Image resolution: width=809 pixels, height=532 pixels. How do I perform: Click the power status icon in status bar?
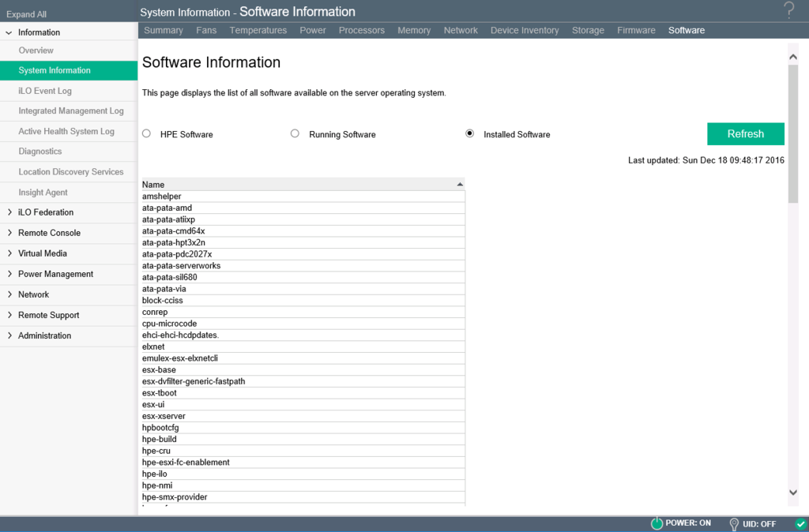(x=656, y=523)
